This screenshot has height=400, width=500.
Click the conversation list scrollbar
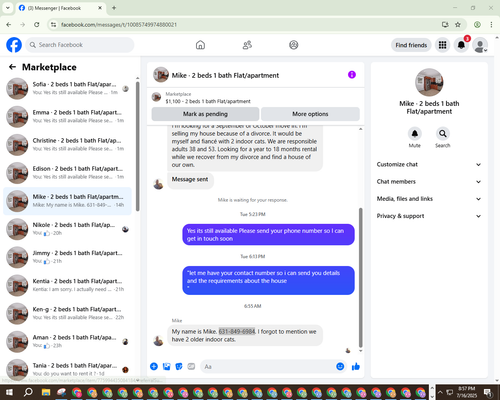tap(137, 145)
